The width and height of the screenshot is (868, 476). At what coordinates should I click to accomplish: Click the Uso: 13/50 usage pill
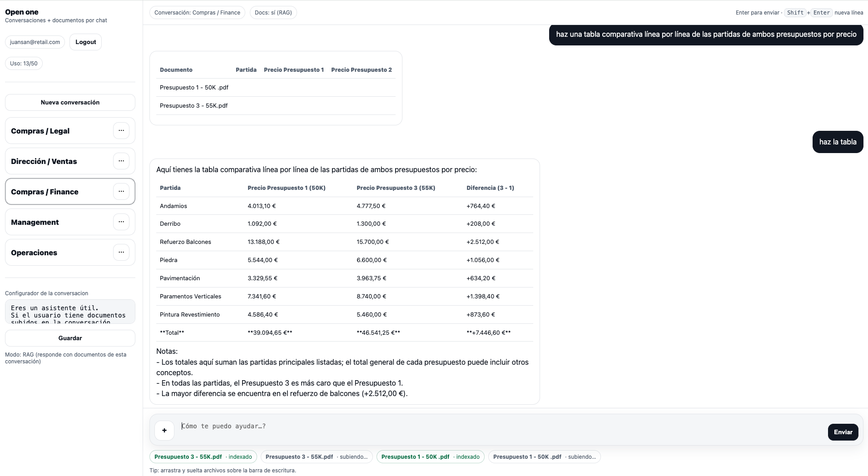point(24,63)
